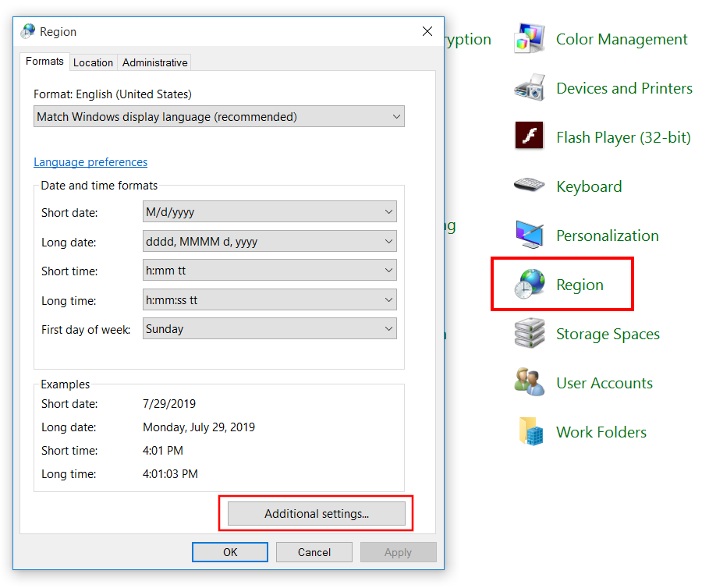Switch to the Administrative tab

[x=154, y=62]
